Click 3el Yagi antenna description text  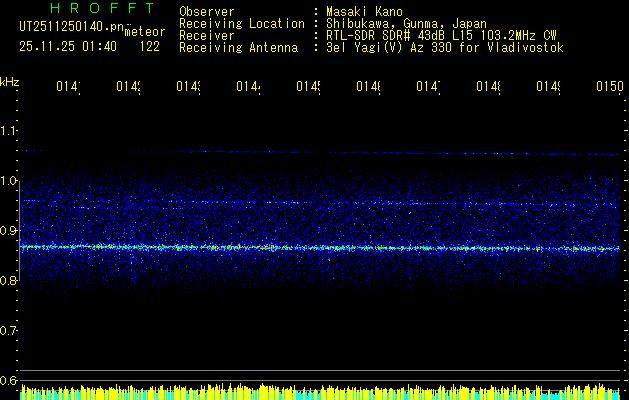pyautogui.click(x=445, y=48)
